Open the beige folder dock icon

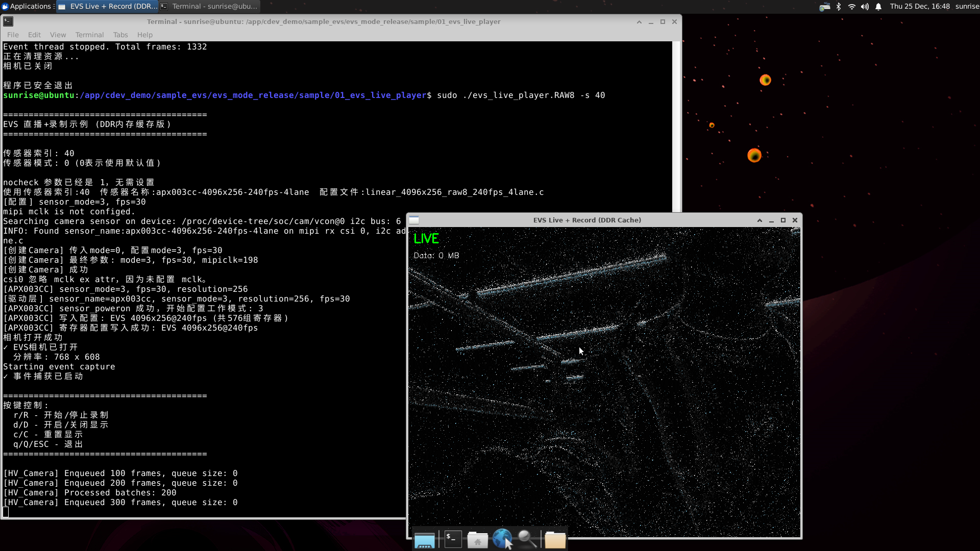(x=555, y=539)
